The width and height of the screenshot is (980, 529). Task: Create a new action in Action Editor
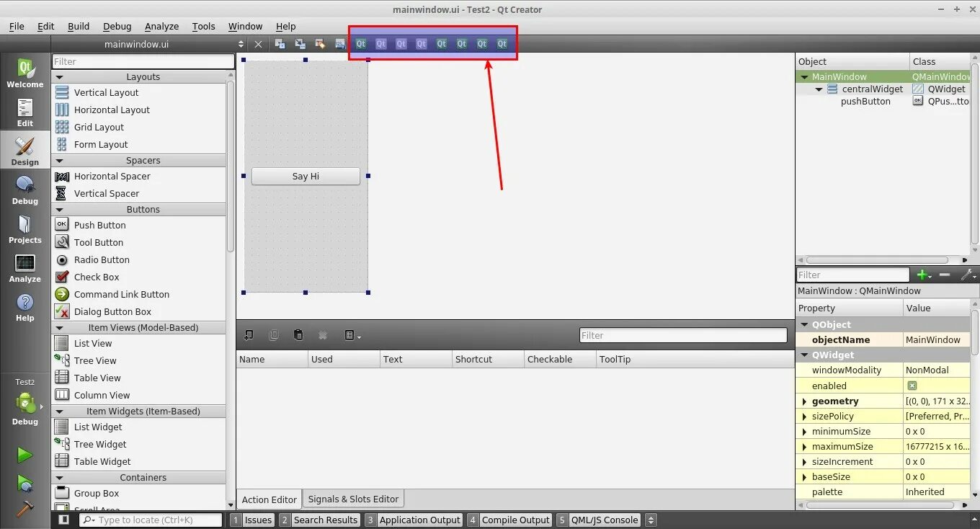(x=249, y=335)
